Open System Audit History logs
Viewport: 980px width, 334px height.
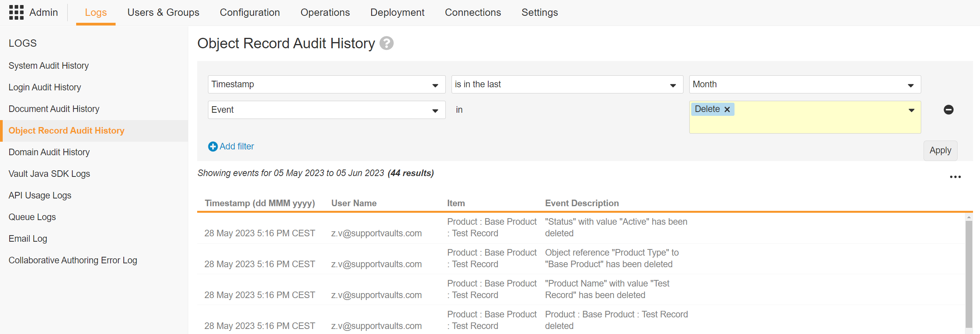(x=49, y=66)
